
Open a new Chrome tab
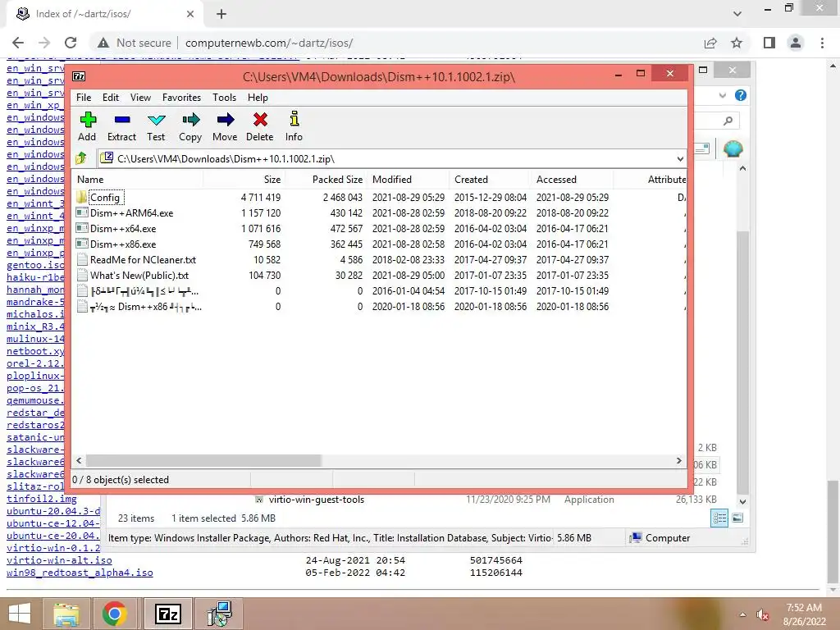[x=221, y=14]
